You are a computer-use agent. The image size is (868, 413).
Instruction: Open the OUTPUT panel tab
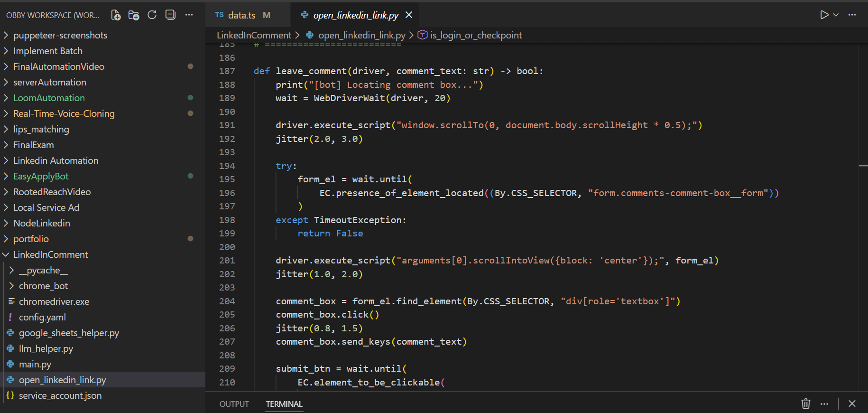click(x=234, y=404)
